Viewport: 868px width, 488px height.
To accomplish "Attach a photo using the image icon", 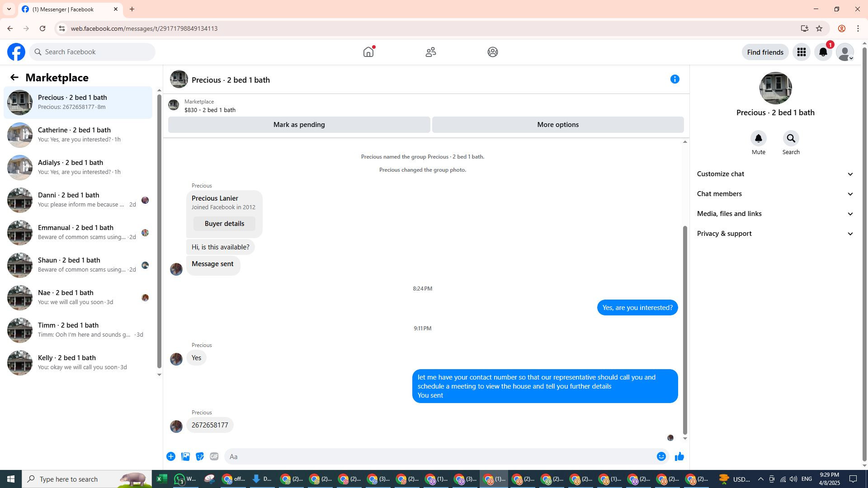I will click(185, 457).
